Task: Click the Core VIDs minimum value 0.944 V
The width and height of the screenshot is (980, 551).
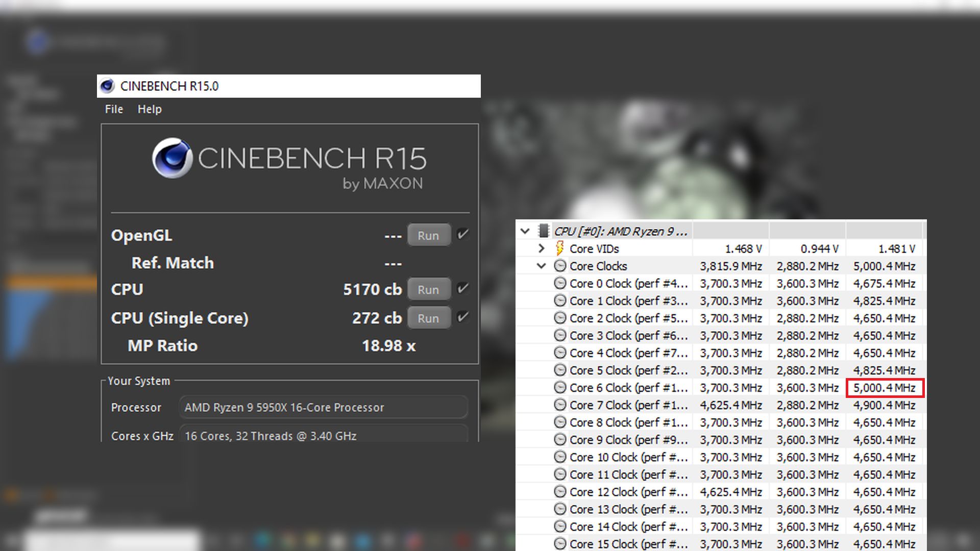Action: point(820,249)
